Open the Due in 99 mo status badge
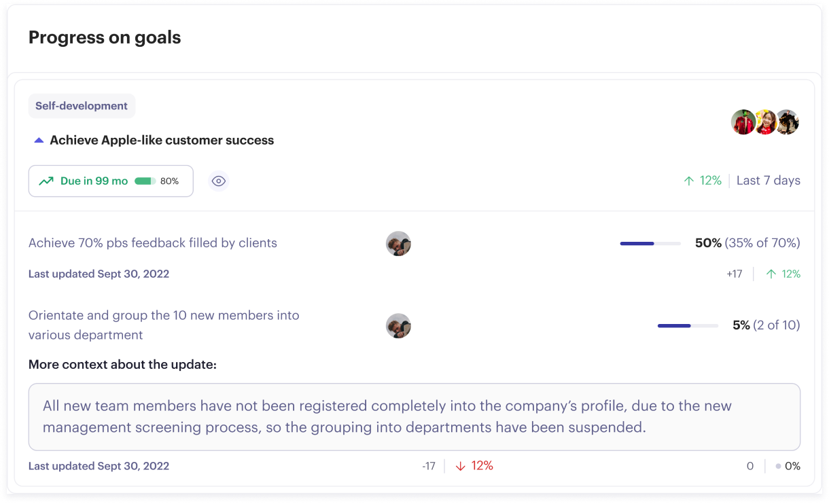This screenshot has height=504, width=829. pyautogui.click(x=111, y=181)
